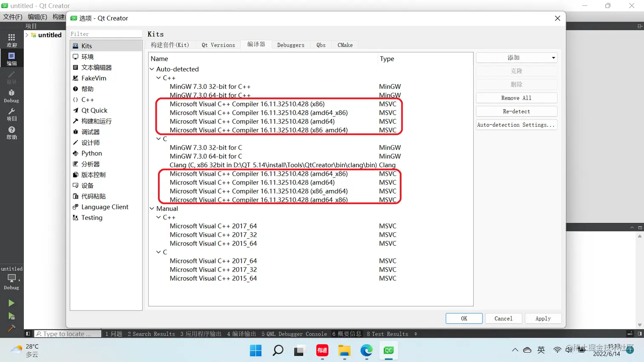Run the project with green play button

(11, 303)
